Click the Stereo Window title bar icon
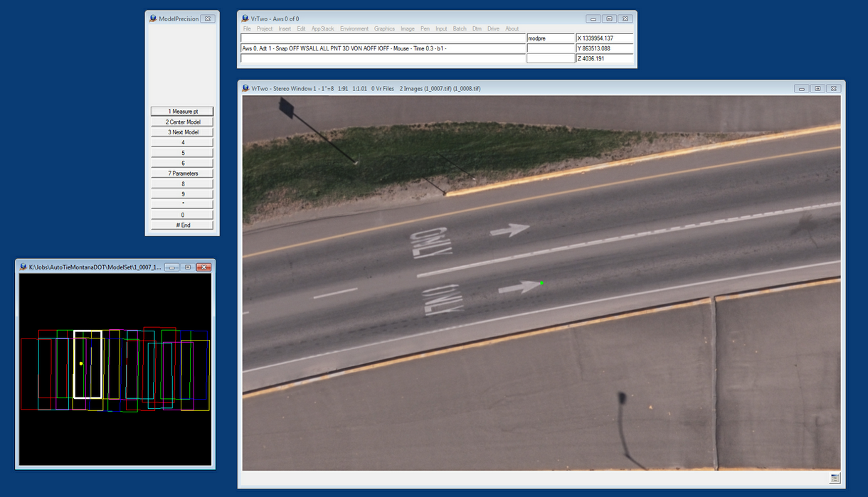The width and height of the screenshot is (868, 497). tap(245, 88)
